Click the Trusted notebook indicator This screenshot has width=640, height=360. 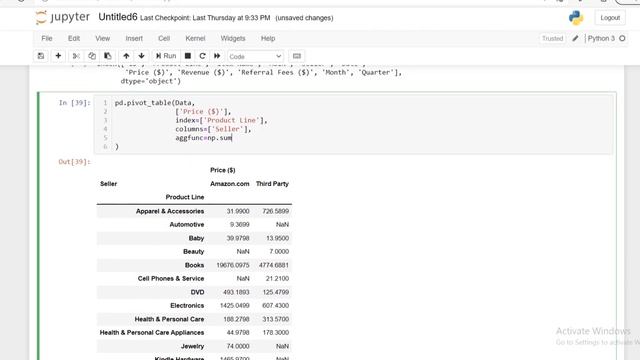pos(552,38)
